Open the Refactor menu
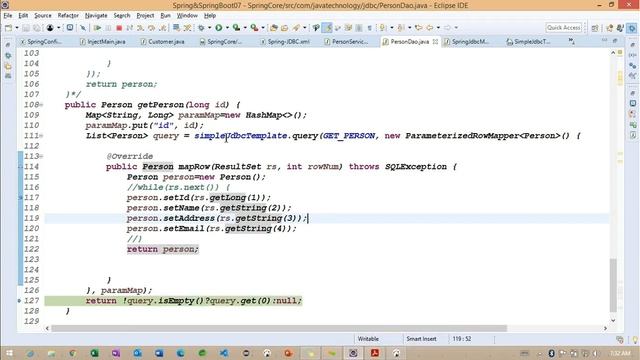The height and width of the screenshot is (360, 640). pyautogui.click(x=68, y=16)
